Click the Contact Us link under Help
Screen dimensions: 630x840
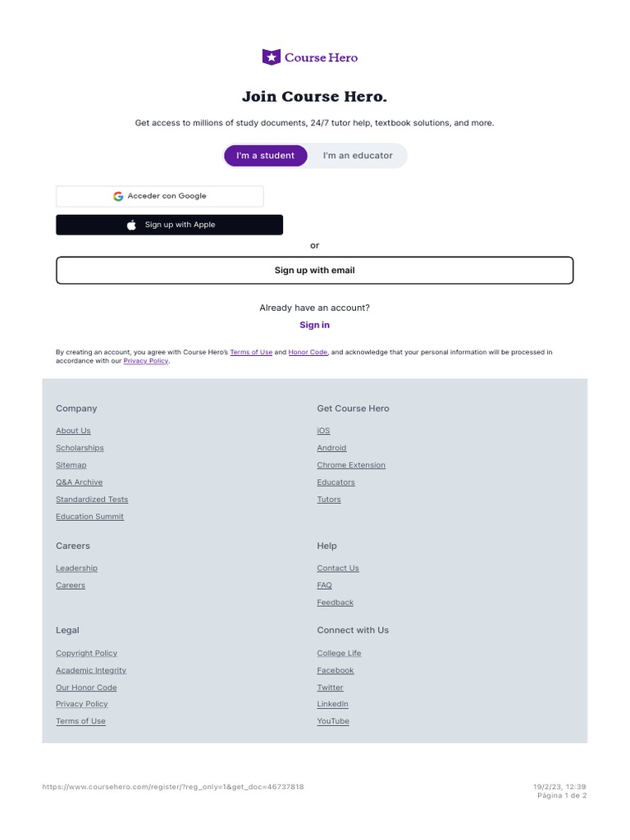point(338,568)
